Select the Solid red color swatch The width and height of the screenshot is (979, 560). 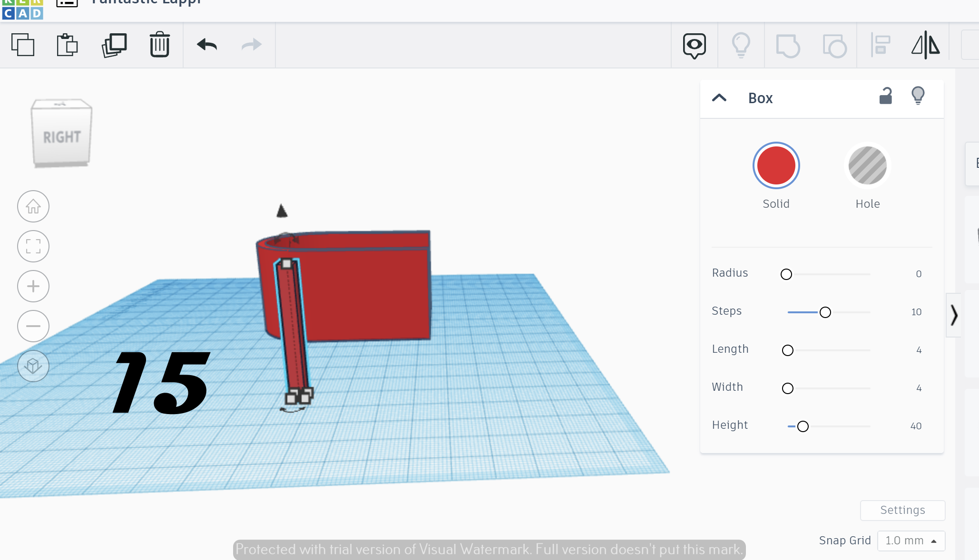[776, 165]
